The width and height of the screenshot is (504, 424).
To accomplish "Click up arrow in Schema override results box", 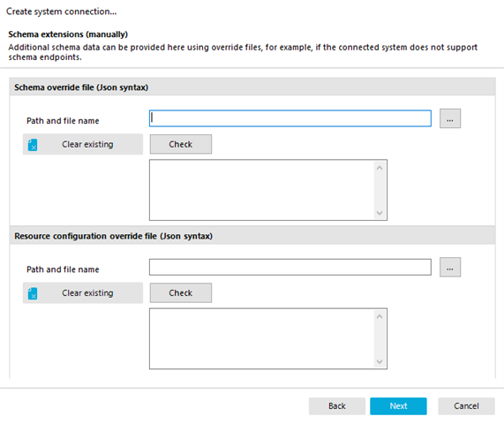I will [380, 168].
